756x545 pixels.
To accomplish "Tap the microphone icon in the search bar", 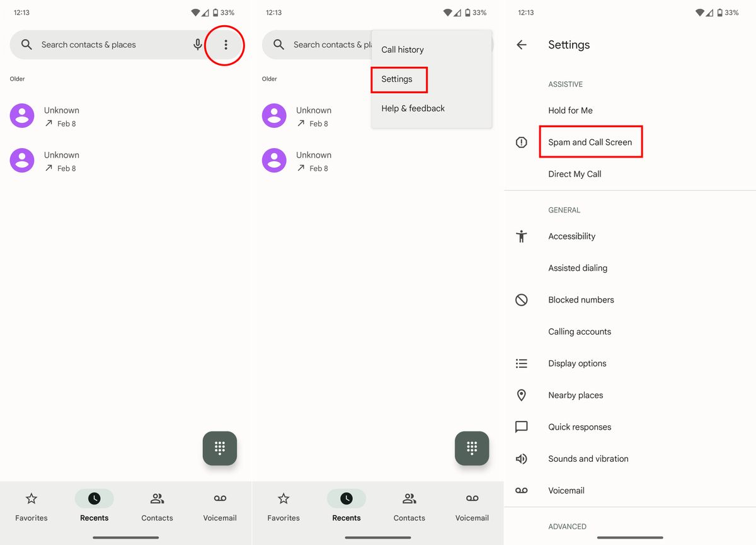I will click(x=197, y=44).
